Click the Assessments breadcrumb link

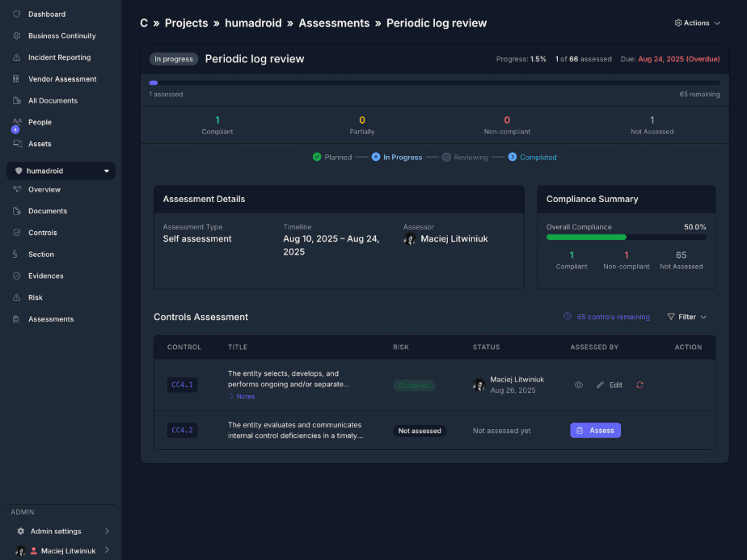334,23
